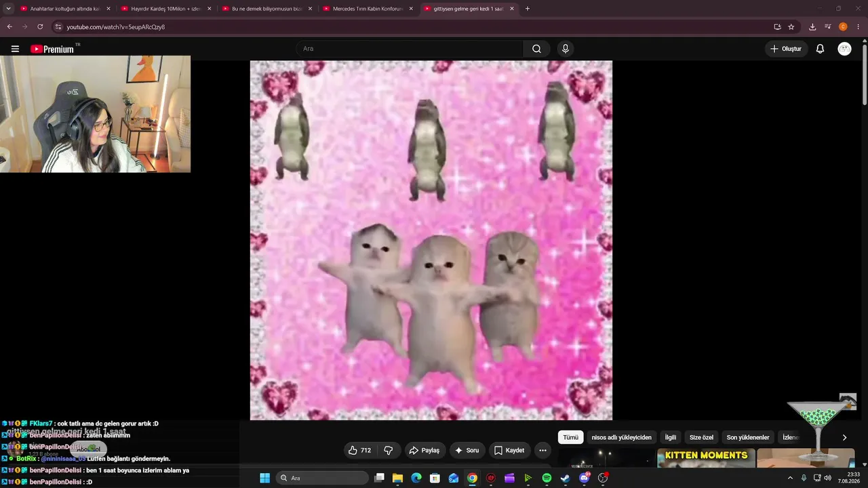The image size is (868, 488).
Task: Click the Windows taskbar 'Ara' search box
Action: point(321,478)
